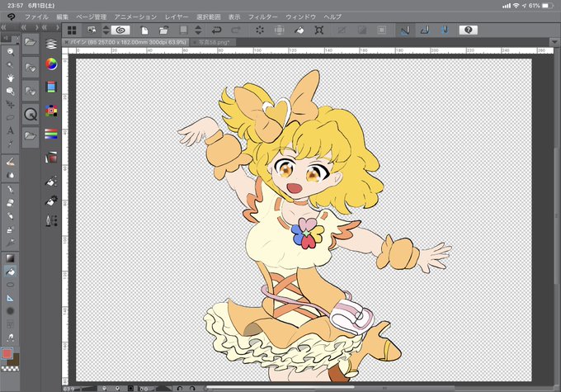Click the stepper arrows beside save icon
Image resolution: width=561 pixels, height=392 pixels.
[198, 30]
